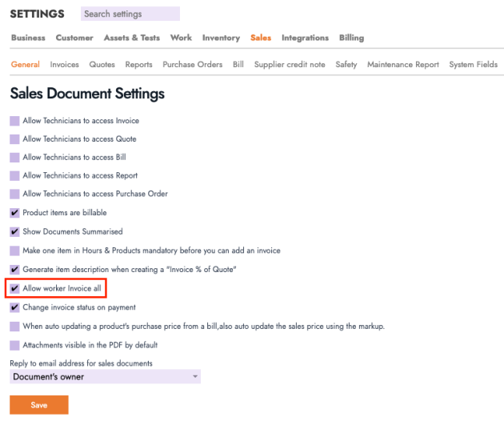The width and height of the screenshot is (504, 445).
Task: Enable Allow Technicians to access Invoice checkbox
Action: (x=14, y=121)
